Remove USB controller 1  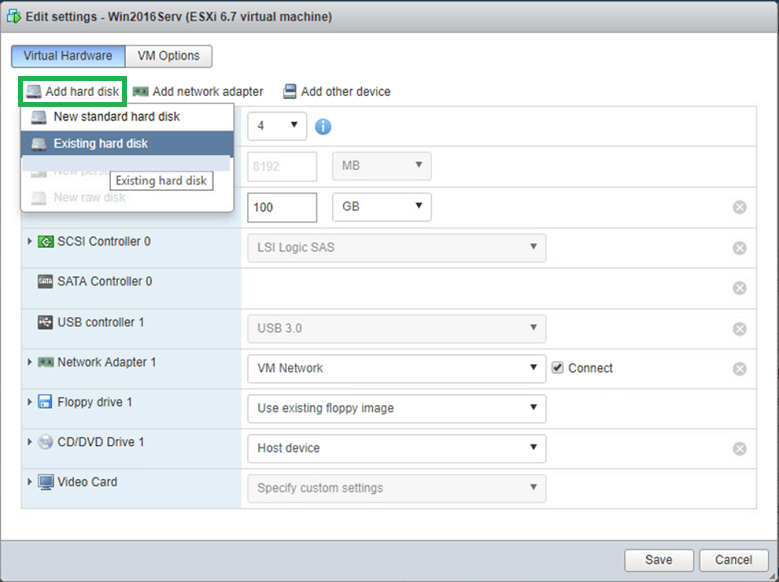coord(739,329)
